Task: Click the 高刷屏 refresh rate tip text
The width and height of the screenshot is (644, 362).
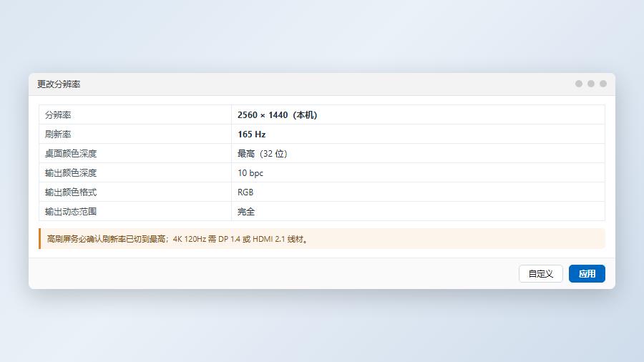Action: coord(177,239)
